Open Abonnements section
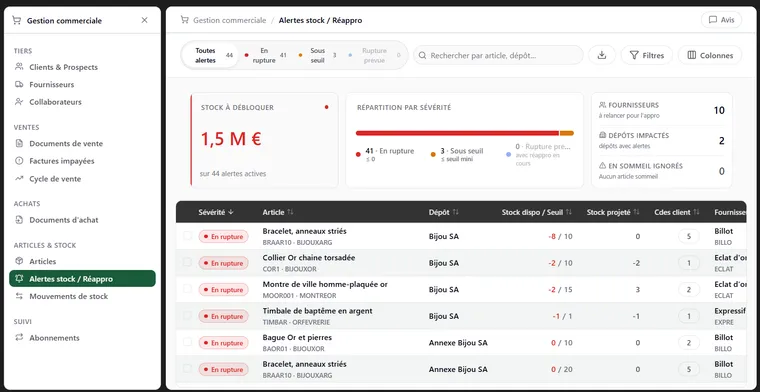 coord(54,338)
